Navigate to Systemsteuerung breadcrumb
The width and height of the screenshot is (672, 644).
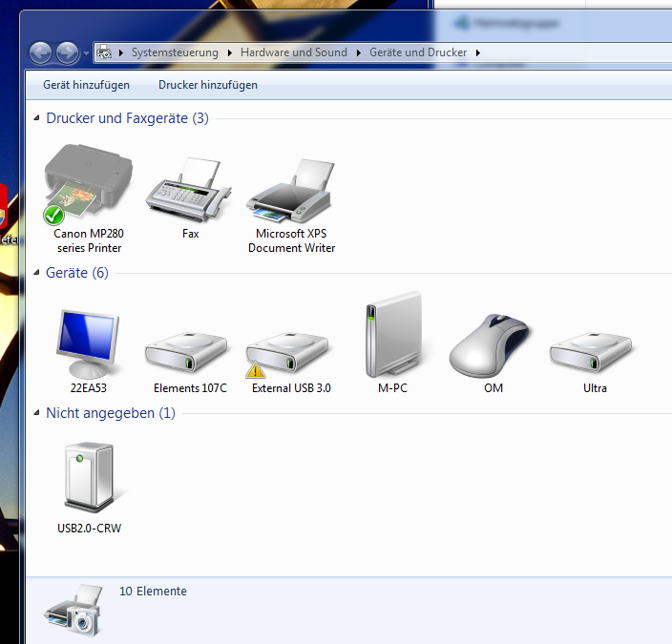tap(175, 52)
